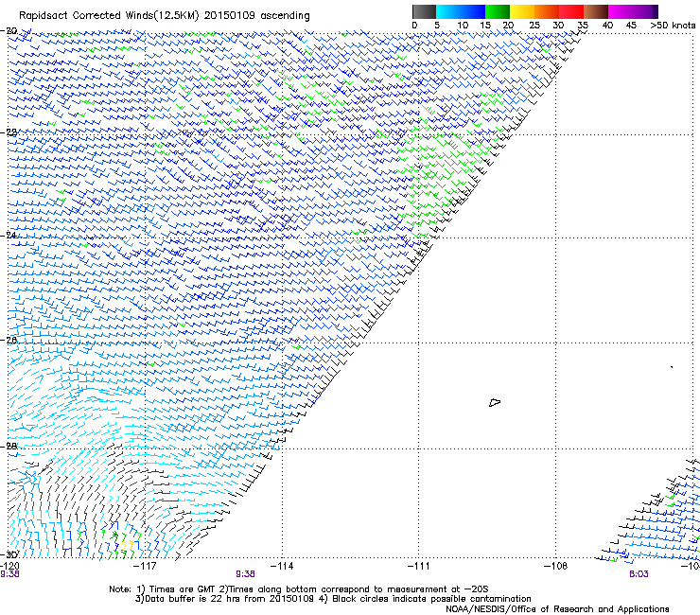
Task: Click the blue 10-15 knots color swatch
Action: coord(473,11)
